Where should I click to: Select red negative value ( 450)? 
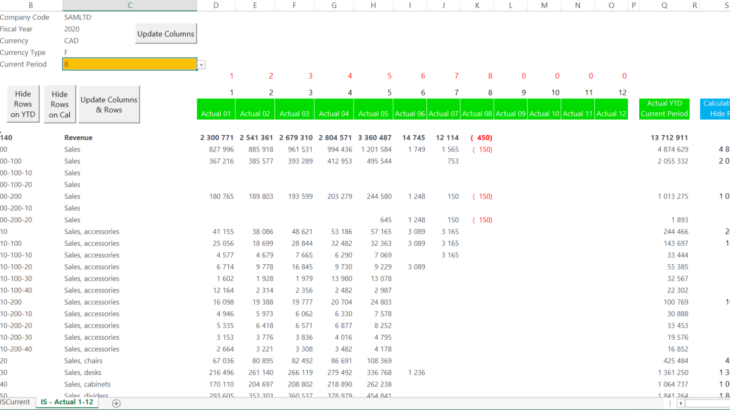click(481, 138)
